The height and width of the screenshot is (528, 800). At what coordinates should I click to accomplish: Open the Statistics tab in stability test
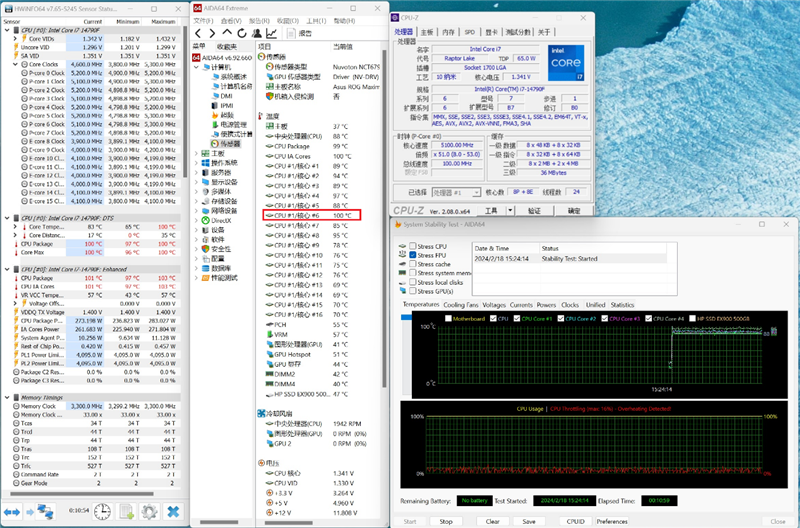[x=623, y=305]
